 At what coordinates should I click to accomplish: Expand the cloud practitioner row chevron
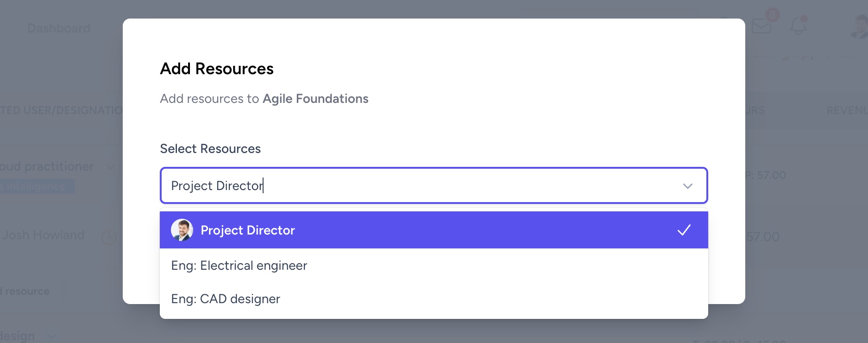[x=111, y=166]
